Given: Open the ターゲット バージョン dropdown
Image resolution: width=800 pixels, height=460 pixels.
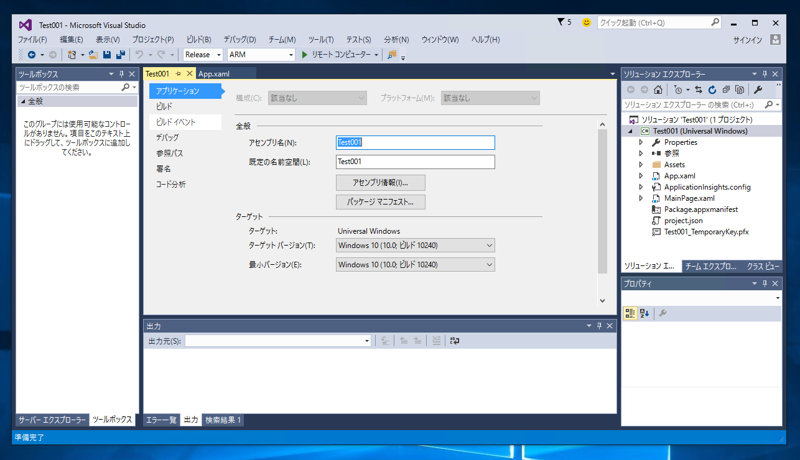Looking at the screenshot, I should coord(415,245).
